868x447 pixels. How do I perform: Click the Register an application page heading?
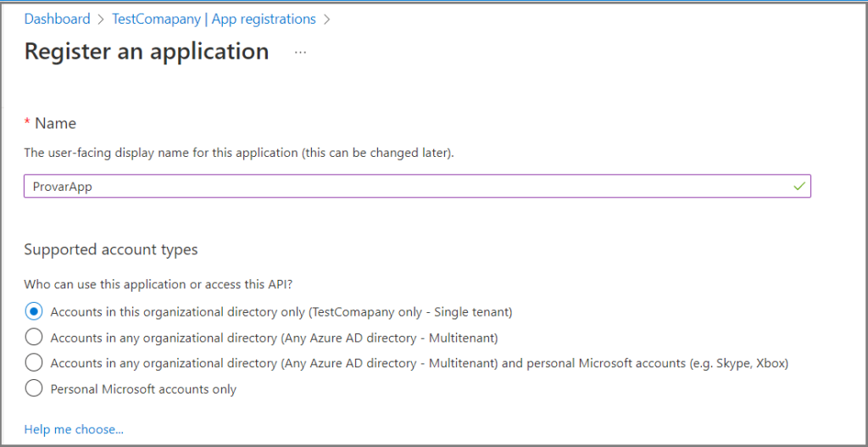click(x=147, y=52)
